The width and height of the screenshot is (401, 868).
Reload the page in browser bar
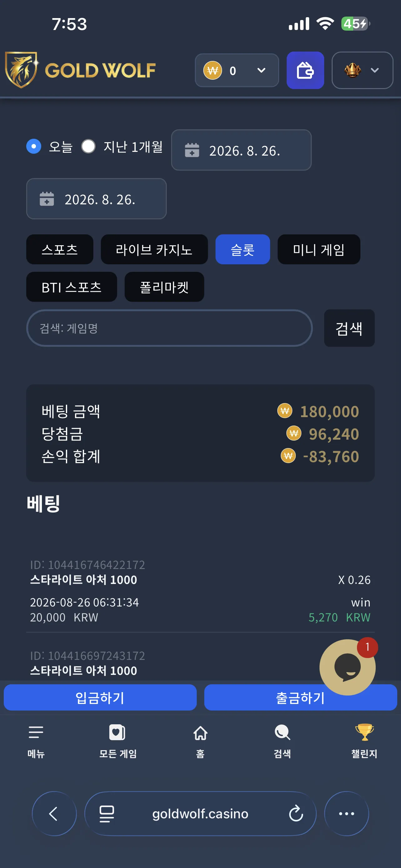click(x=296, y=813)
